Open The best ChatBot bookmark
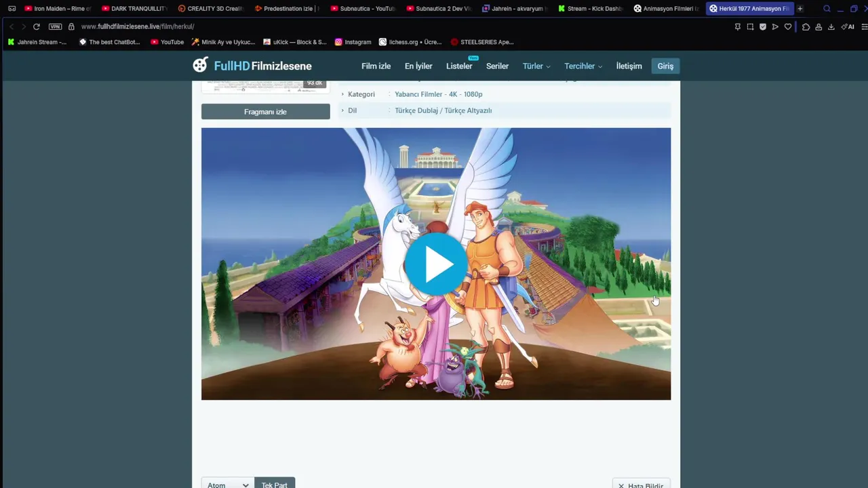This screenshot has width=868, height=488. 110,42
